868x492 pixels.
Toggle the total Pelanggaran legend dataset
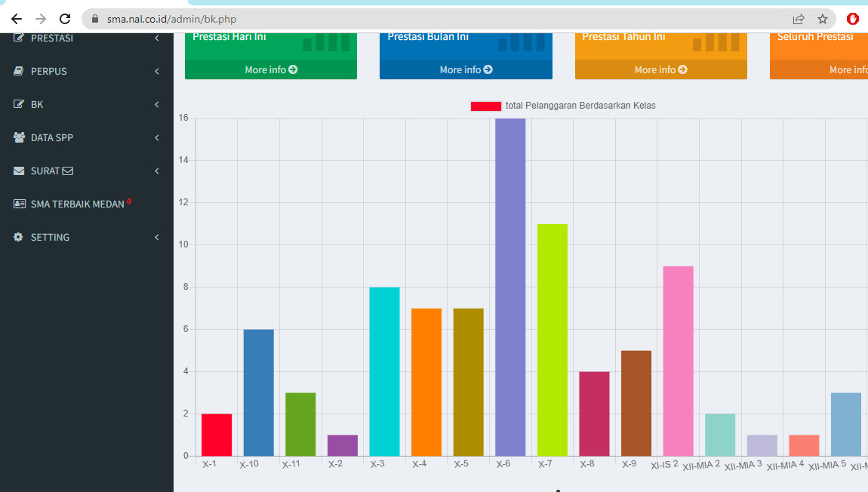pyautogui.click(x=486, y=106)
